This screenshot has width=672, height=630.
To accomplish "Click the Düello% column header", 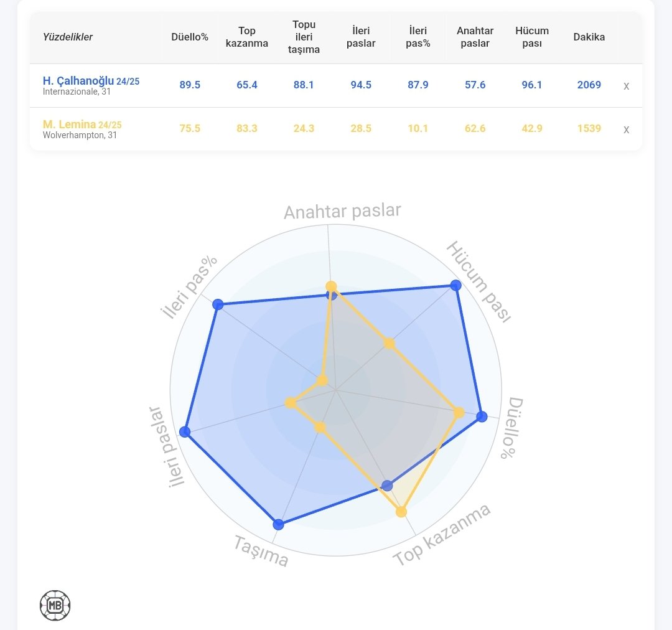I will point(189,37).
